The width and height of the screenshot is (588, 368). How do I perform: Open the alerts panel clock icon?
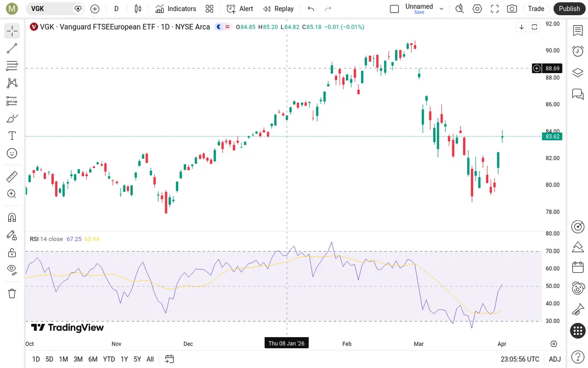[x=578, y=51]
